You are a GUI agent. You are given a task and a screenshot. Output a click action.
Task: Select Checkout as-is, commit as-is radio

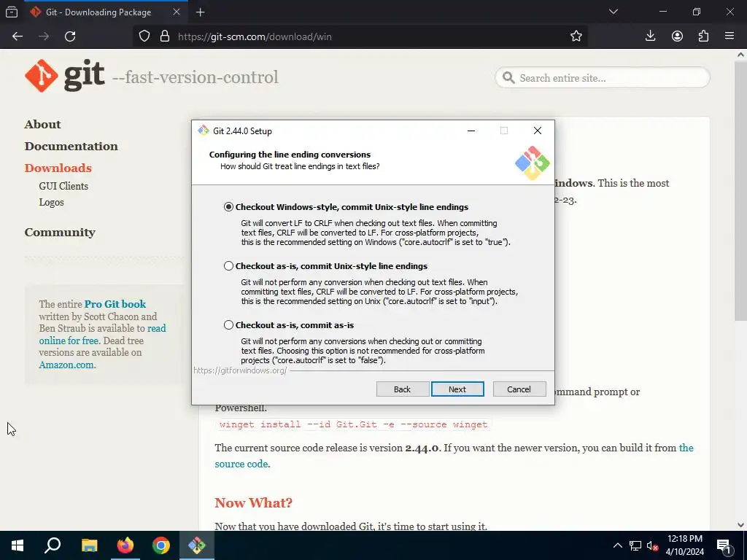click(x=228, y=324)
